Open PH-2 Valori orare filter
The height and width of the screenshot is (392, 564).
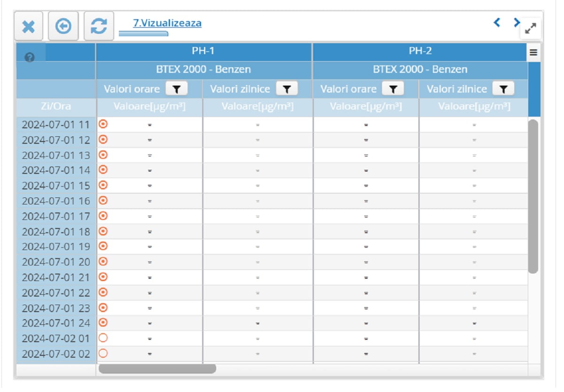(393, 89)
